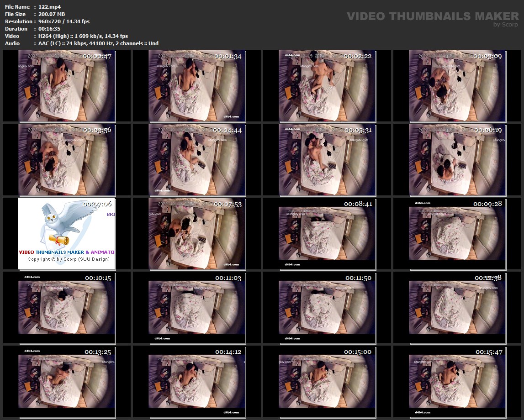Select the thumbnail stamped 00:00:47
Viewport: 524px width, 420px height.
coord(67,86)
